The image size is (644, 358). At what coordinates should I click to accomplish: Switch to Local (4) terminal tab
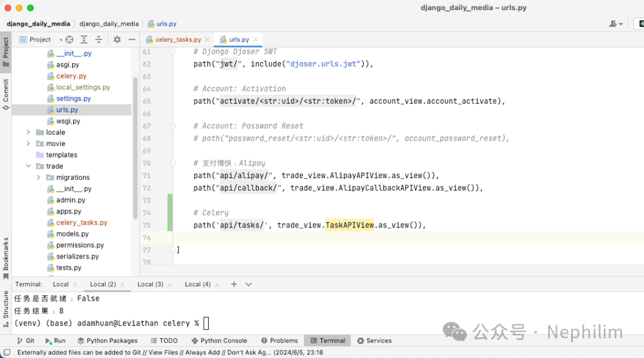pyautogui.click(x=197, y=284)
